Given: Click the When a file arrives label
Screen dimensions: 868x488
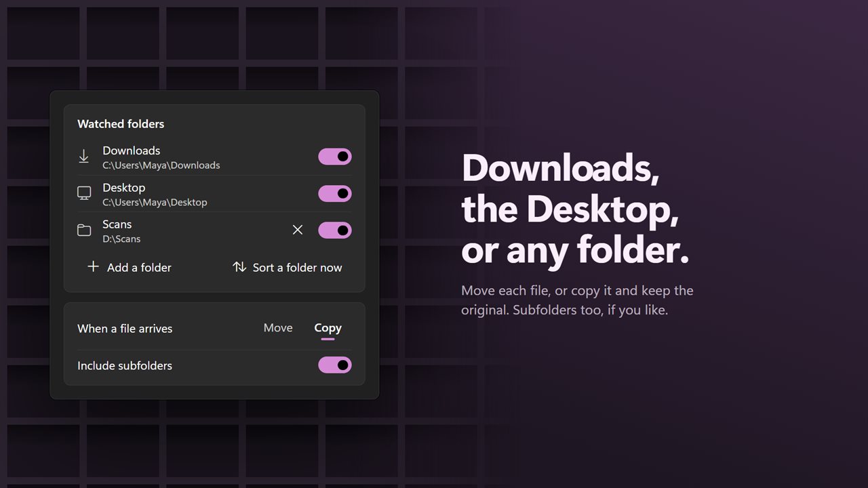Looking at the screenshot, I should [x=125, y=329].
